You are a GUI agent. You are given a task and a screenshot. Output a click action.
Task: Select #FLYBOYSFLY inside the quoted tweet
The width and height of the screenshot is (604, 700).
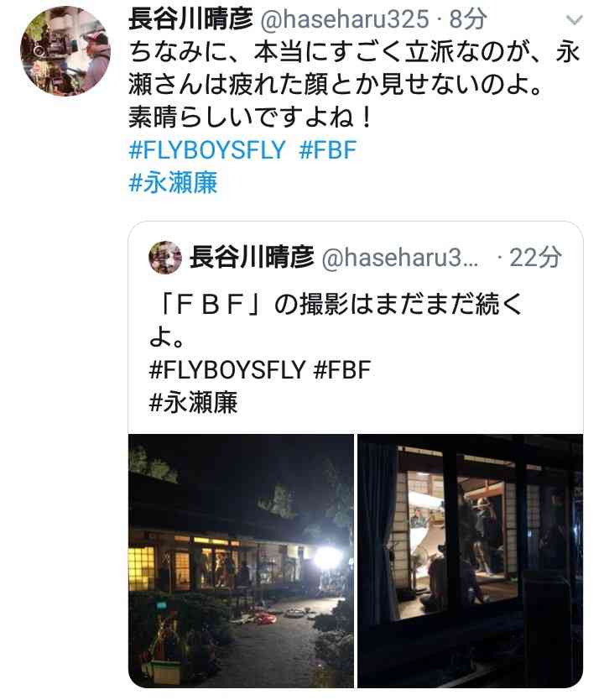pos(227,369)
